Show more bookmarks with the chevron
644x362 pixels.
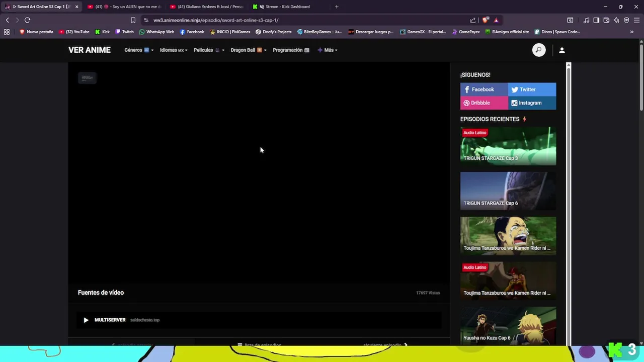click(632, 32)
